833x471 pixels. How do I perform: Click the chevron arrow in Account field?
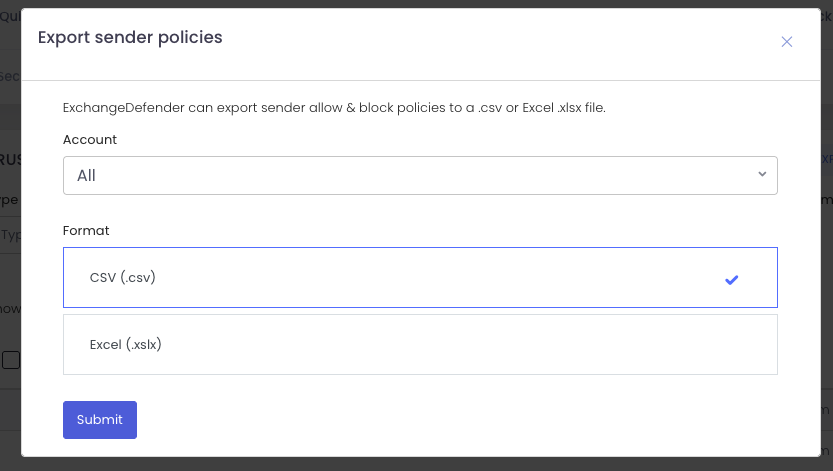click(x=762, y=174)
